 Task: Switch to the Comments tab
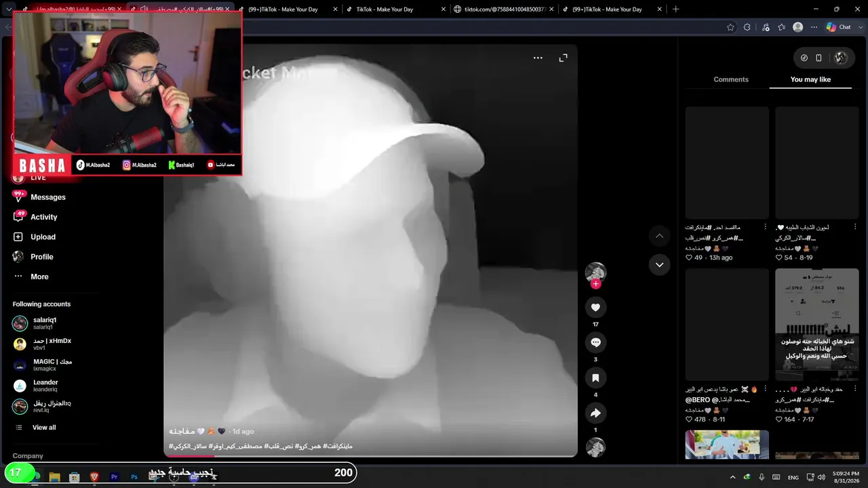click(731, 79)
